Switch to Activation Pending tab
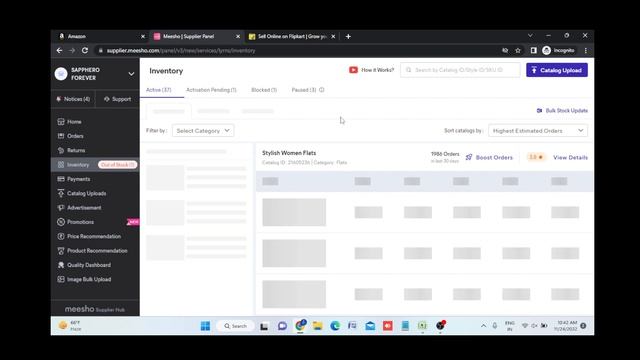Image resolution: width=640 pixels, height=360 pixels. (x=211, y=90)
